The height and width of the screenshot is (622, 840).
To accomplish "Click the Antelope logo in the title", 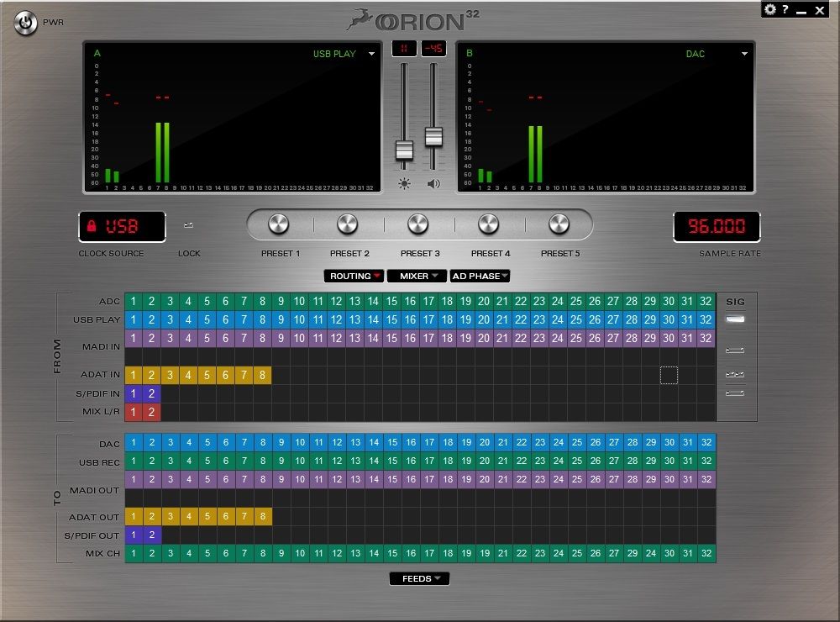I will (363, 19).
